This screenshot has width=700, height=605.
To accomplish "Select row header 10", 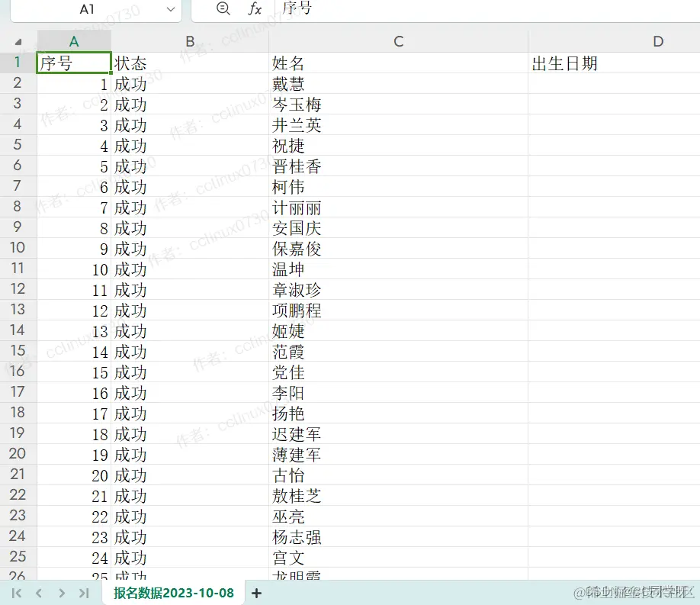I will (18, 248).
